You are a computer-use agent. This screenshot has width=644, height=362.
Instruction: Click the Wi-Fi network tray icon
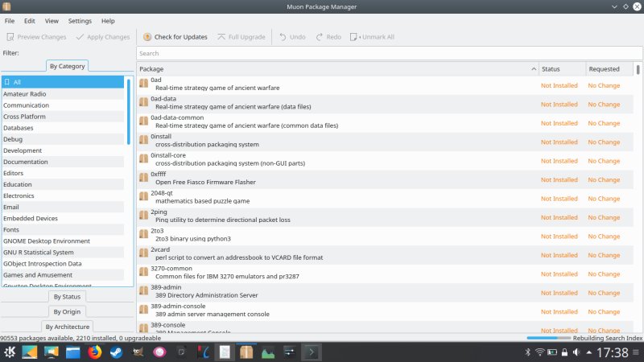(540, 352)
